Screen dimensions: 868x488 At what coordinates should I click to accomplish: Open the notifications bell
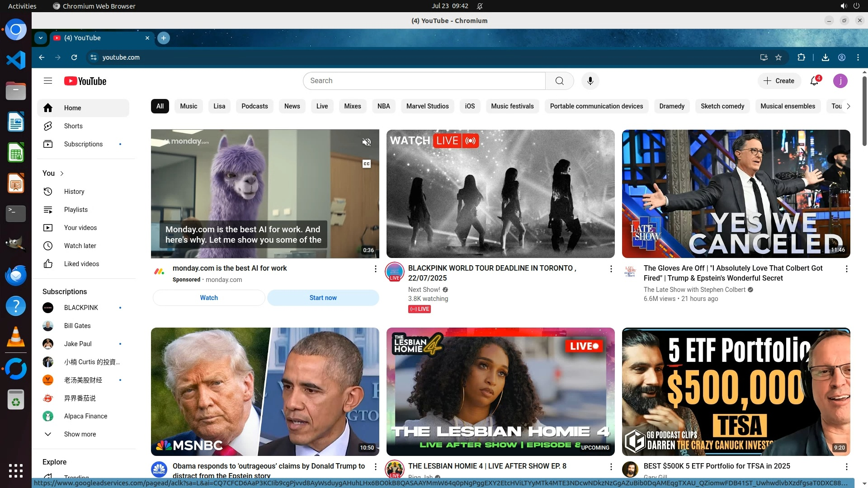pyautogui.click(x=814, y=81)
